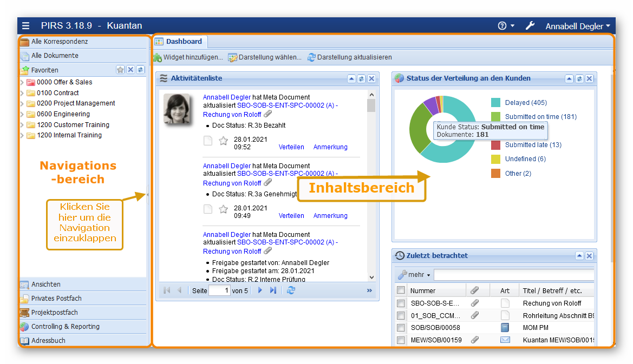Viewport: 633px width, 364px height.
Task: Close the Aktivitätenliste widget
Action: pyautogui.click(x=371, y=78)
